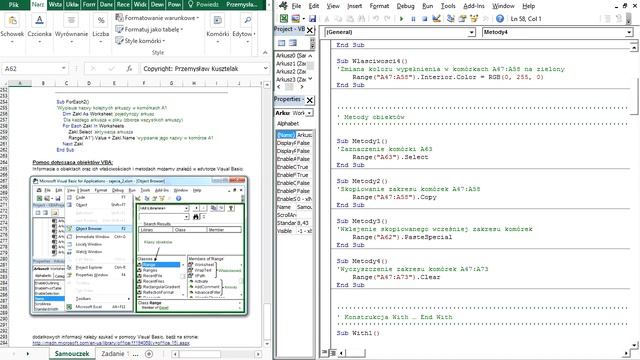Open the Insert UserForm dropdown arrow
Viewport: 640px width, 360px height.
click(x=303, y=19)
